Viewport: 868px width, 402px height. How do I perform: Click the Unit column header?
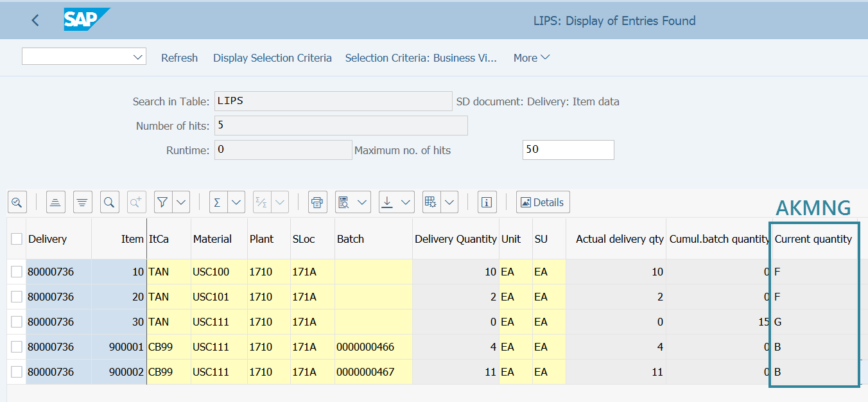coord(516,239)
